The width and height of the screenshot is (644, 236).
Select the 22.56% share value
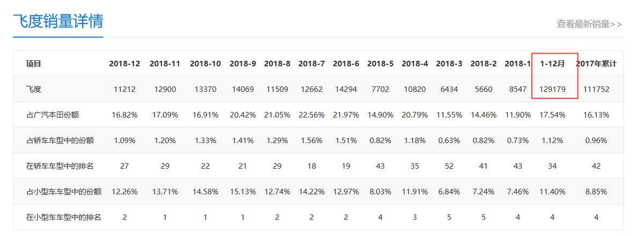(x=311, y=115)
